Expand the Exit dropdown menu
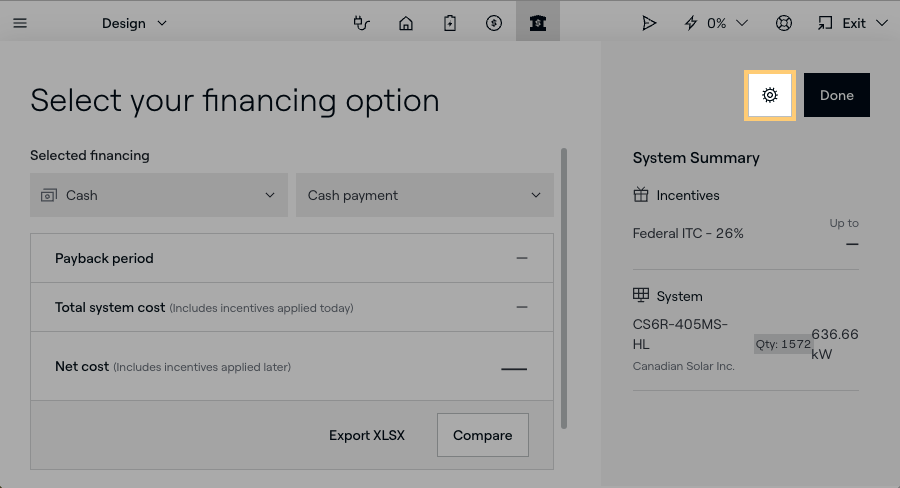Image resolution: width=900 pixels, height=488 pixels. coord(852,23)
